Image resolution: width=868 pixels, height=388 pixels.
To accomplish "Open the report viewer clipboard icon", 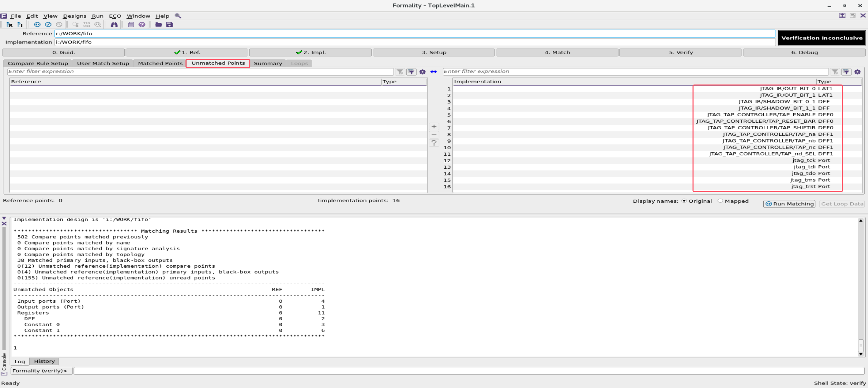I will (130, 24).
